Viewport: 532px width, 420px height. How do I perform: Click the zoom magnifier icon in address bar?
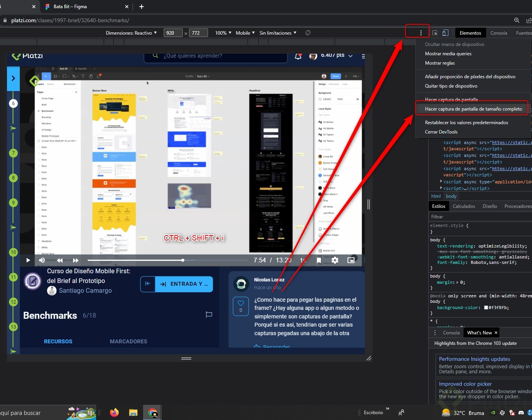(x=516, y=20)
